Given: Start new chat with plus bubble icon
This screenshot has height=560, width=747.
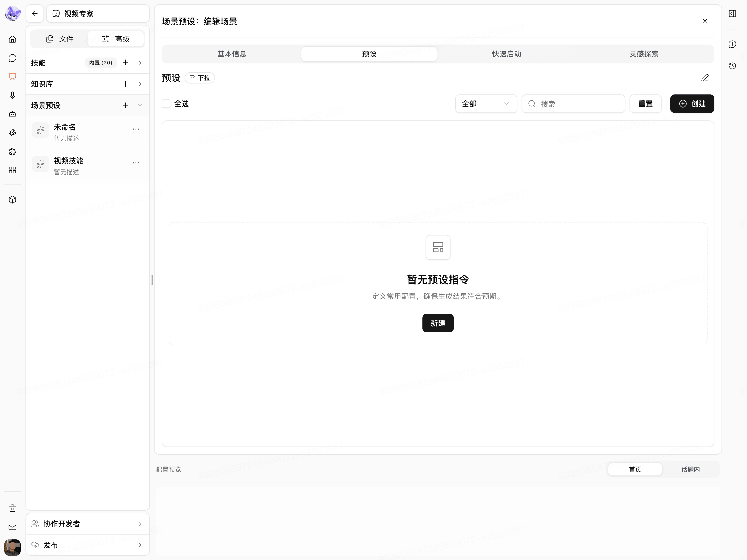Looking at the screenshot, I should coord(732,44).
